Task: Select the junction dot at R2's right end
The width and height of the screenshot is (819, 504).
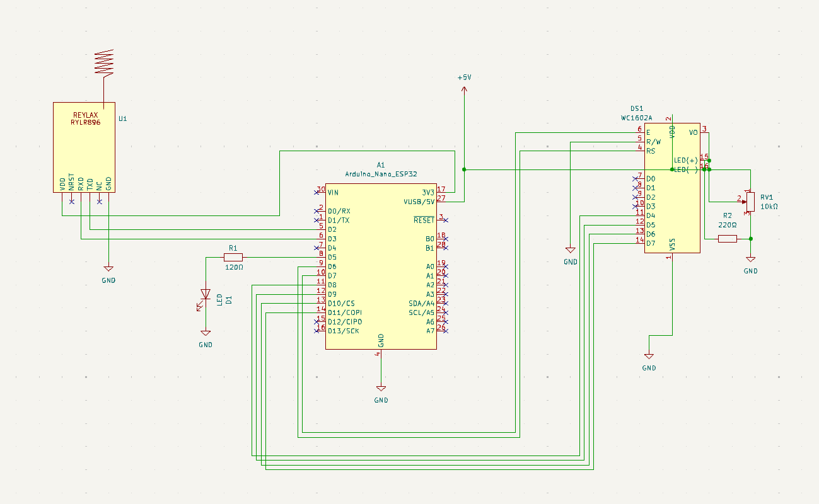Action: [x=750, y=239]
